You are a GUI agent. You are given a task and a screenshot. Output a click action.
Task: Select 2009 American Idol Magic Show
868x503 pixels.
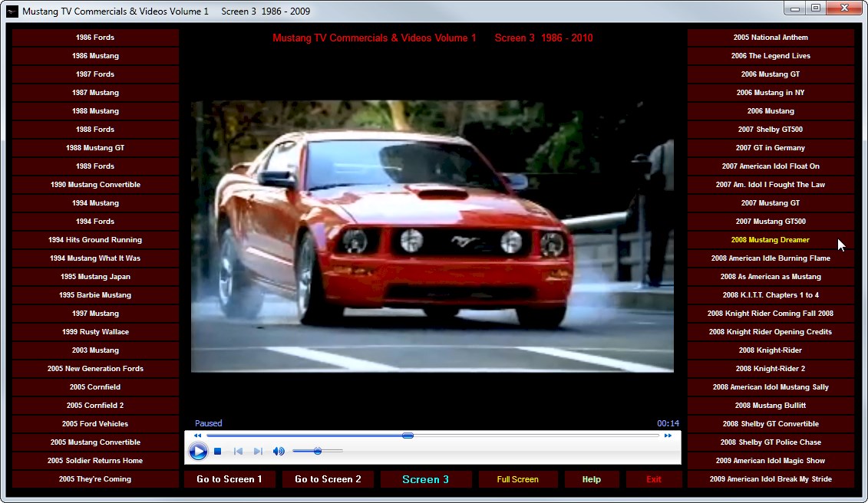click(771, 461)
